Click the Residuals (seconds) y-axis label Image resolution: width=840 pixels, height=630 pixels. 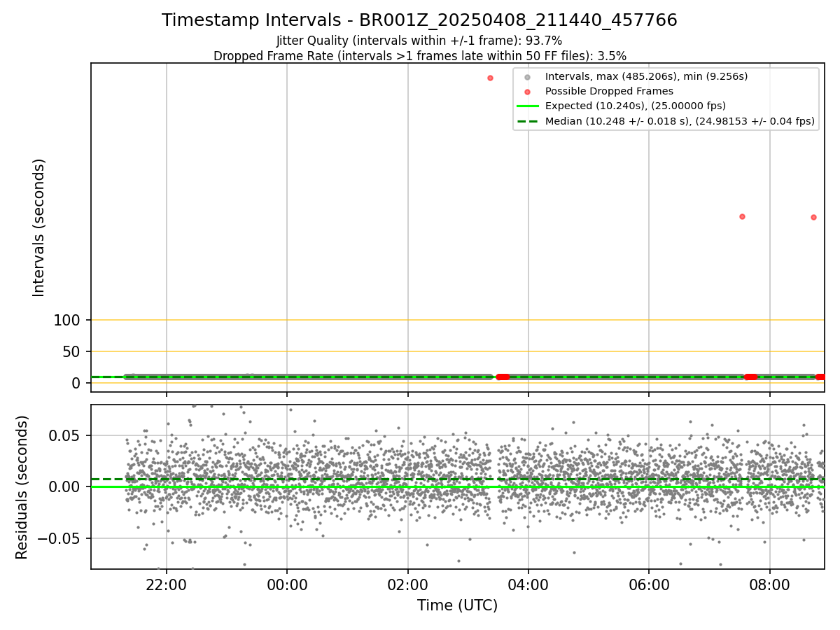[x=22, y=487]
